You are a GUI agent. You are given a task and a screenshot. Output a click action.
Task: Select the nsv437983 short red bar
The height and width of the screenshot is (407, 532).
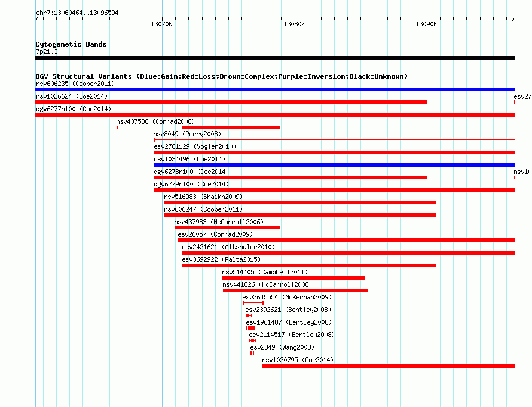[227, 228]
